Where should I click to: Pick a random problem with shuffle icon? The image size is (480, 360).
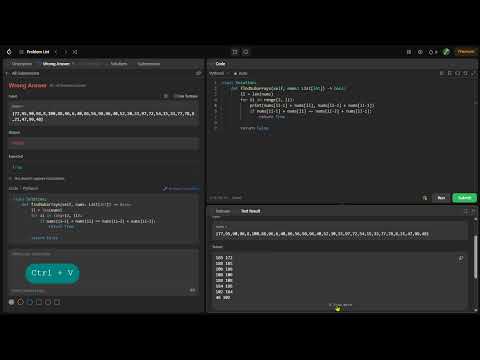75,52
